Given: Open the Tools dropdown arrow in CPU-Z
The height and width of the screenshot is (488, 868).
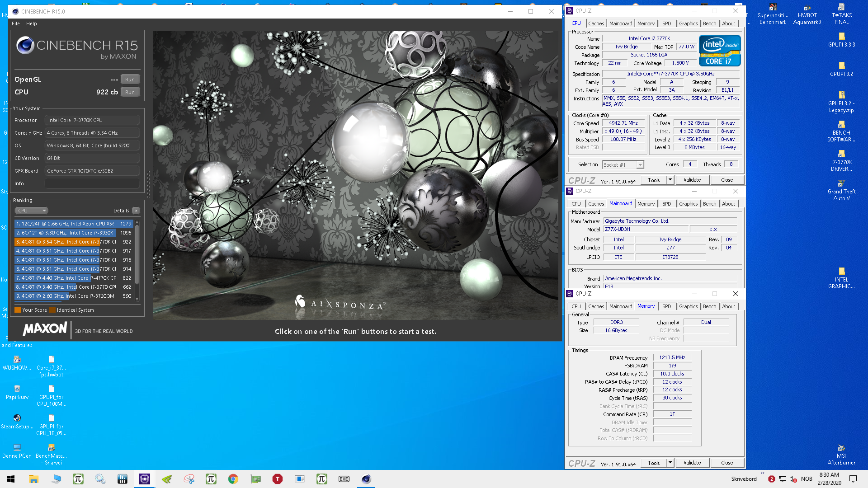Looking at the screenshot, I should click(x=670, y=180).
